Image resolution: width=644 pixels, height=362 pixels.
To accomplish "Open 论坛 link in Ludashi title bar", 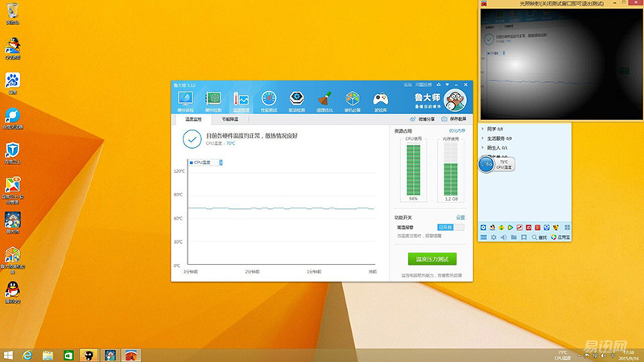I will 408,85.
